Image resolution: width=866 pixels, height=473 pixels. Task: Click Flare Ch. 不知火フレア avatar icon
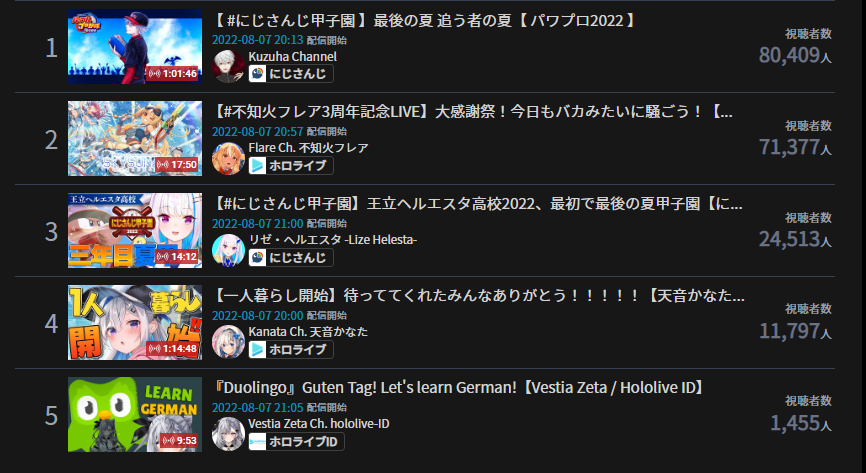tap(228, 158)
